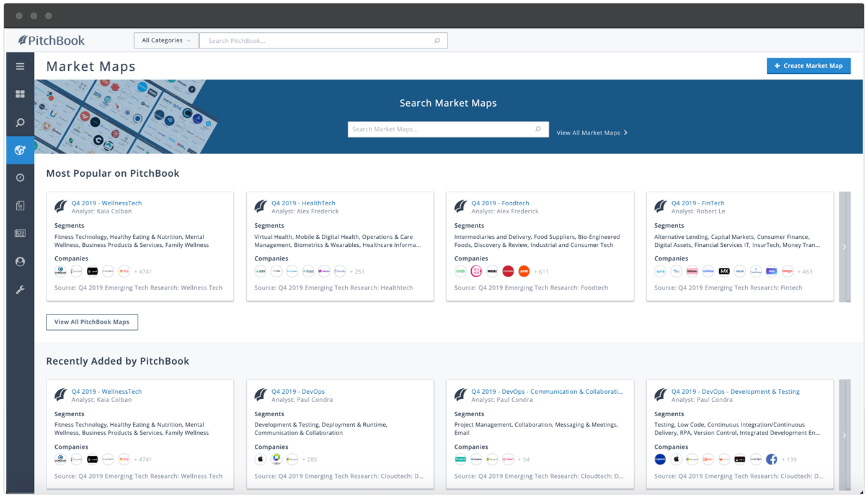Click the magnifier in the top PitchBook search bar
The image size is (868, 498).
pos(437,41)
